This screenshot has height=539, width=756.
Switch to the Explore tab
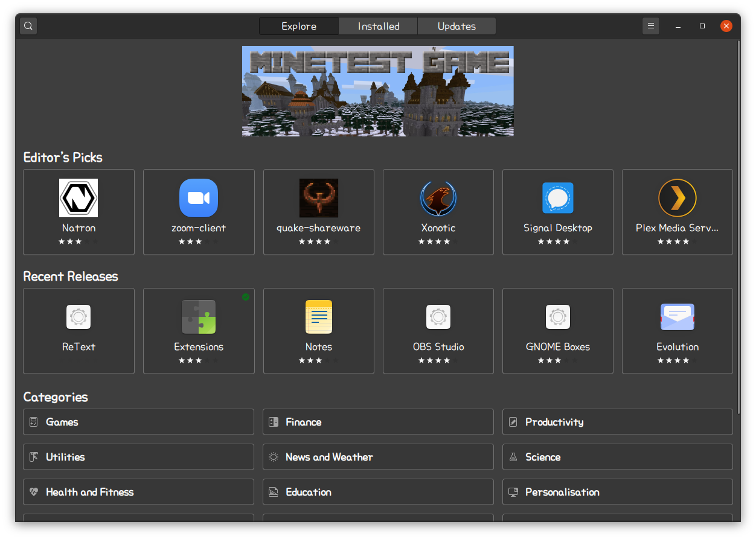[299, 26]
